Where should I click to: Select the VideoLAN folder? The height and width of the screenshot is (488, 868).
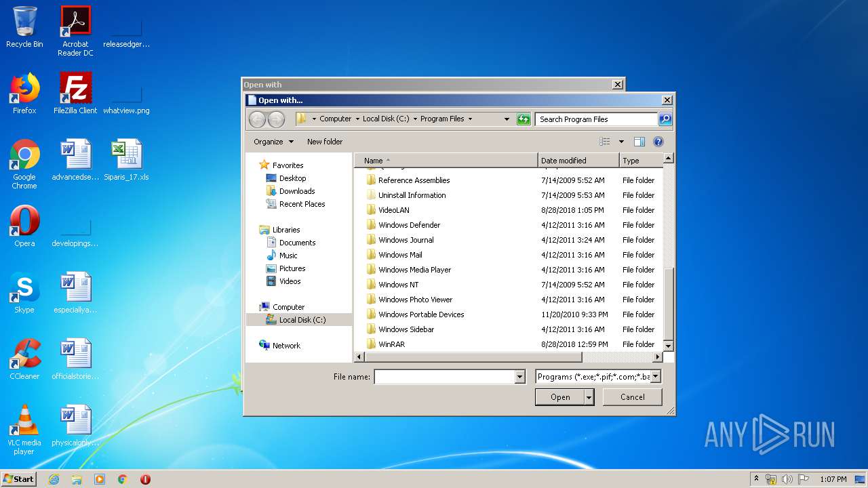[x=393, y=210]
